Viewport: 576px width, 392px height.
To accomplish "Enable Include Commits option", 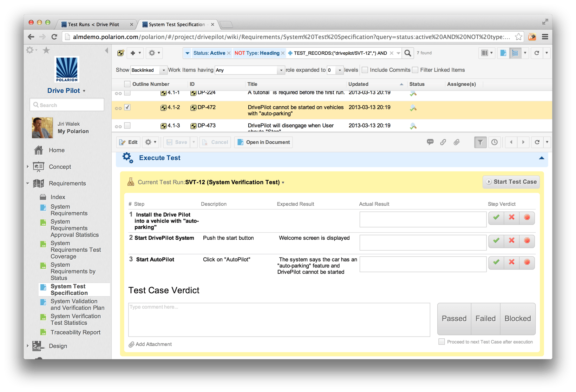I will [x=365, y=70].
